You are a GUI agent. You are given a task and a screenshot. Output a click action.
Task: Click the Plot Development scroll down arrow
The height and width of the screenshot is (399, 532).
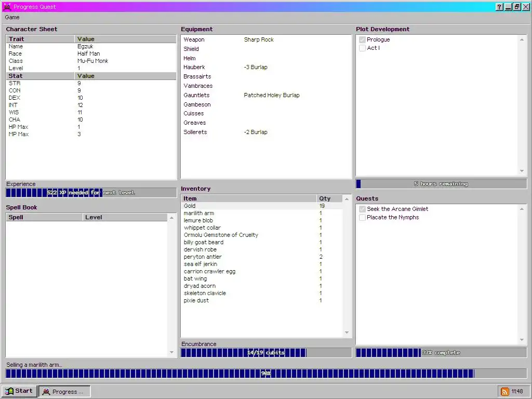click(522, 171)
